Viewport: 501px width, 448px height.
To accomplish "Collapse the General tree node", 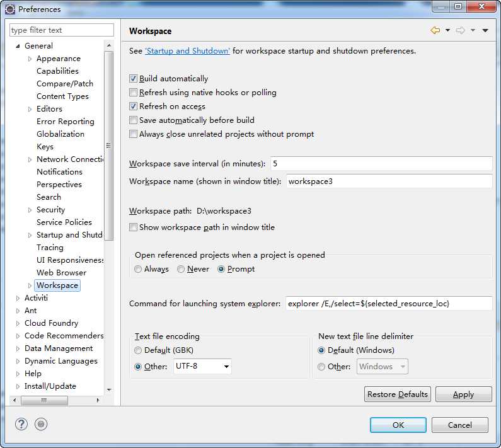I will coord(18,46).
